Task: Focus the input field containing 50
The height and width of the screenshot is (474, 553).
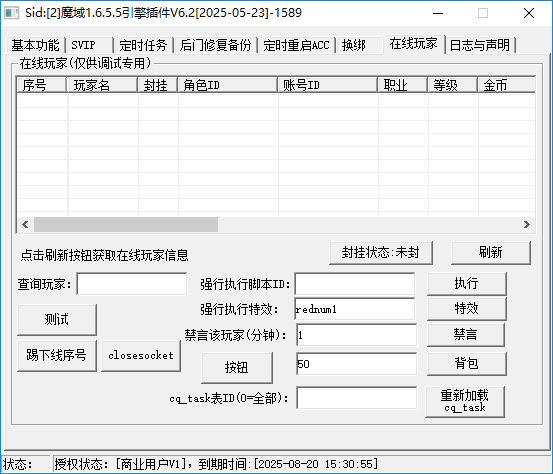Action: [x=356, y=364]
